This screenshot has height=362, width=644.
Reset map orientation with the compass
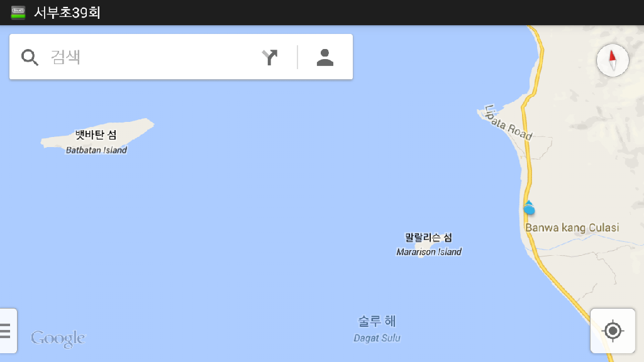pyautogui.click(x=613, y=60)
